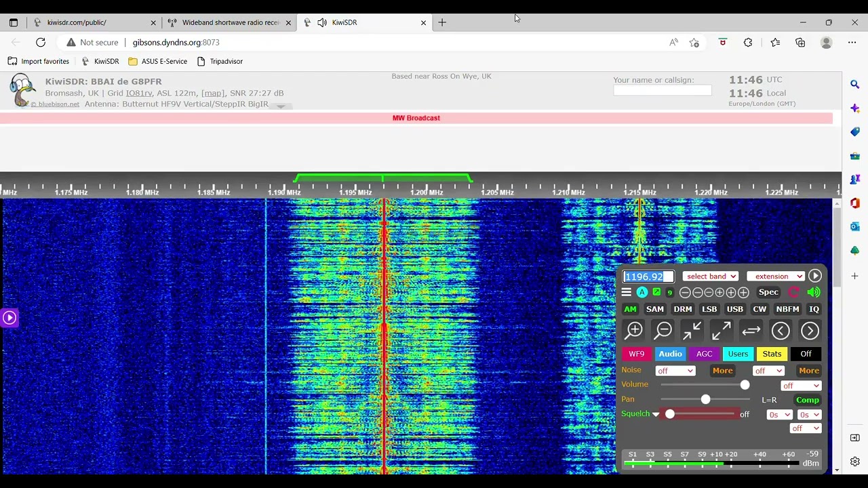Open the Tools briefcase icon in sidebar
This screenshot has width=868, height=488.
(x=855, y=156)
